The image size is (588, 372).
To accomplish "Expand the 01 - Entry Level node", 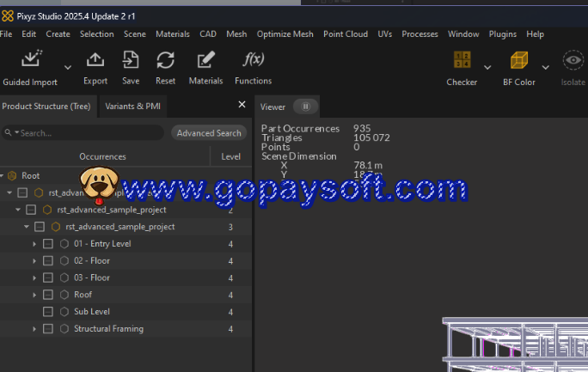I will coord(34,244).
